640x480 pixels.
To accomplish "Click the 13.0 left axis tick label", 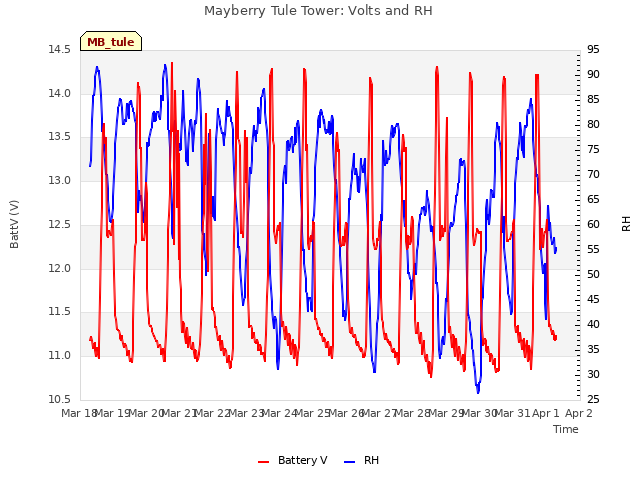I will click(x=59, y=180).
